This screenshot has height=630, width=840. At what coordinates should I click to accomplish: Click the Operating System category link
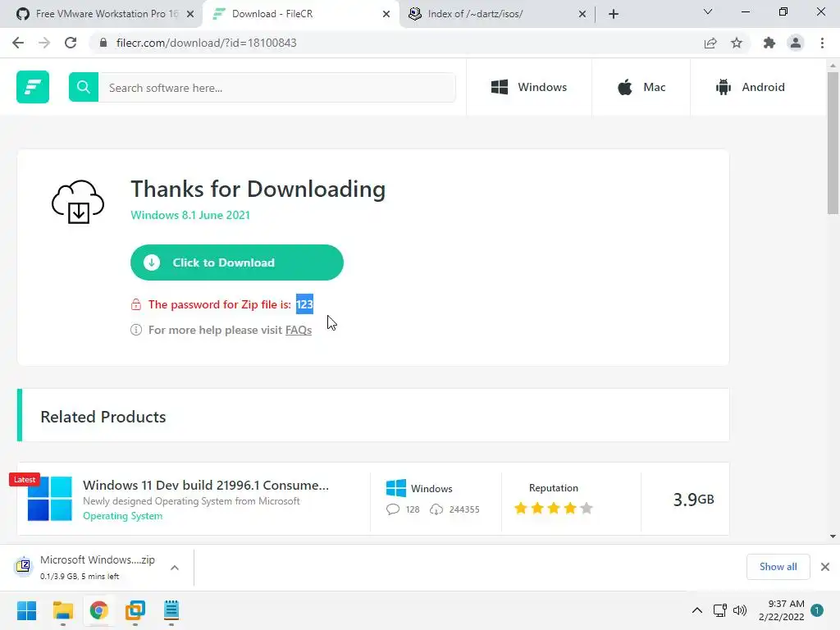pos(123,516)
